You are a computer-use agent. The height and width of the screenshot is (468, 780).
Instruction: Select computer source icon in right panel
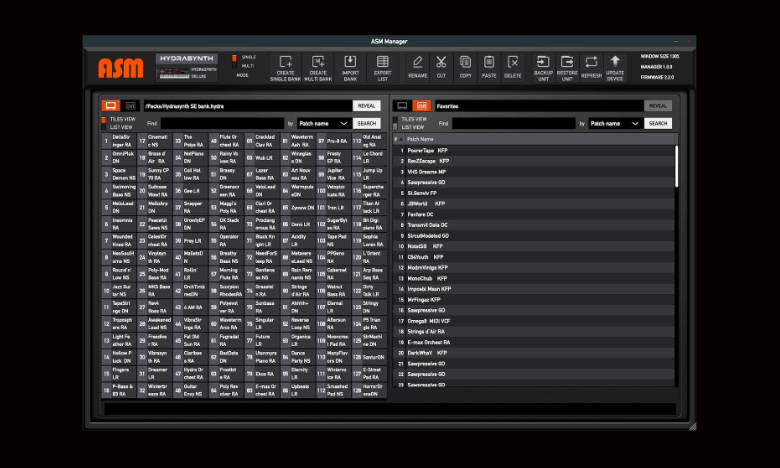[402, 106]
